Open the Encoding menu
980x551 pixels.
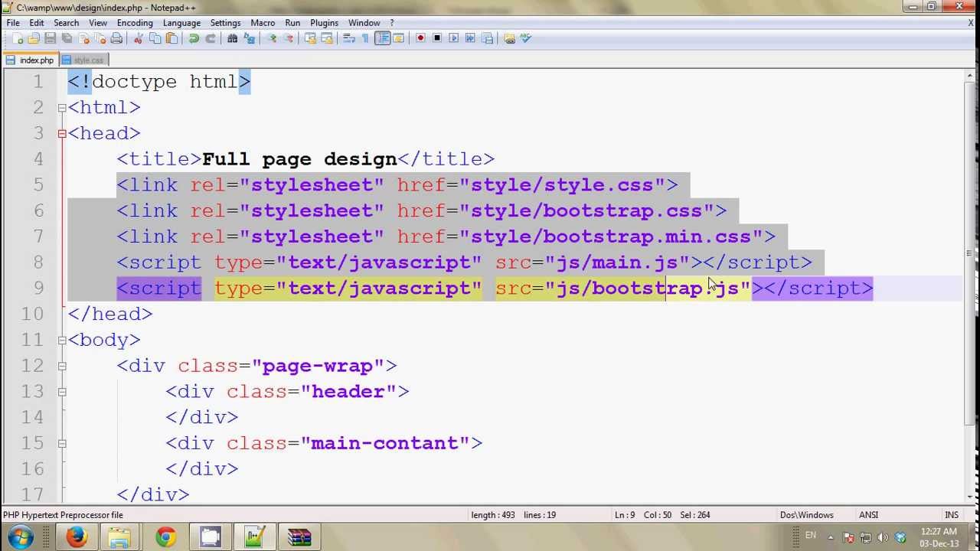pos(135,23)
